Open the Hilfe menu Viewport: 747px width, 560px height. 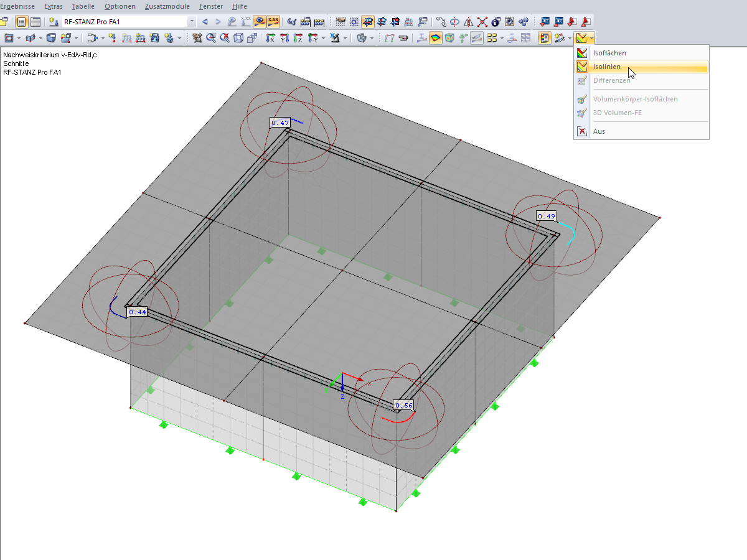tap(240, 6)
